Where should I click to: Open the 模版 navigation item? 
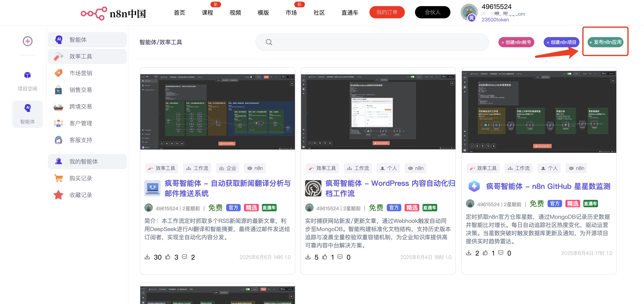(x=263, y=12)
